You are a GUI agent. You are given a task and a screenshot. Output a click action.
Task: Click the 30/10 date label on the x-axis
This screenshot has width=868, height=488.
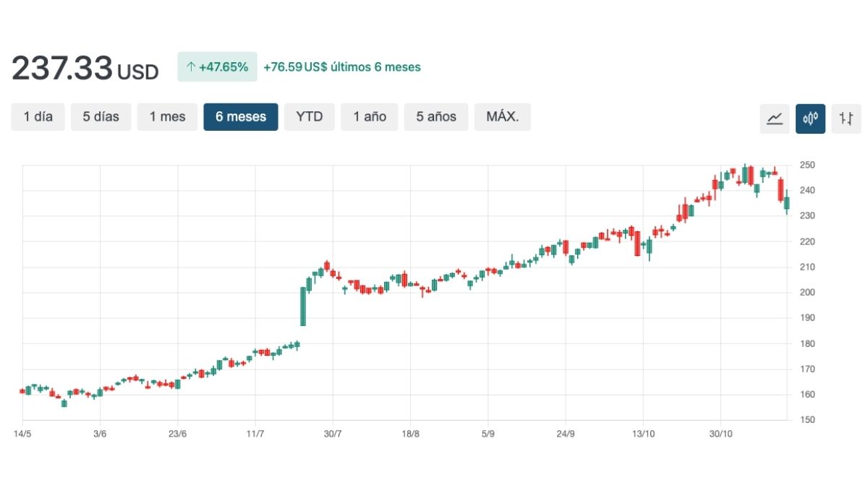click(x=720, y=434)
